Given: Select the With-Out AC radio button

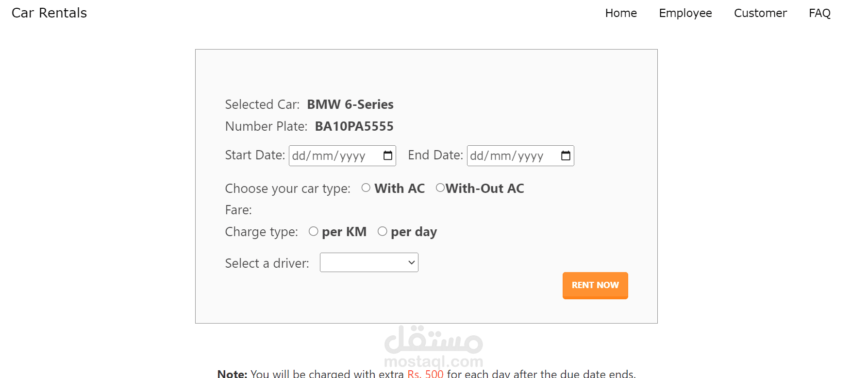Looking at the screenshot, I should pyautogui.click(x=440, y=188).
